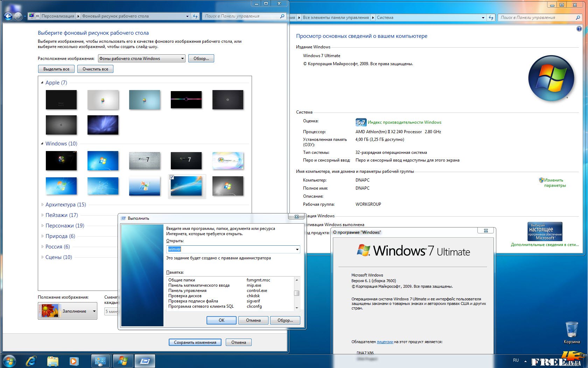Click the search magnifier in Personalization window

282,16
